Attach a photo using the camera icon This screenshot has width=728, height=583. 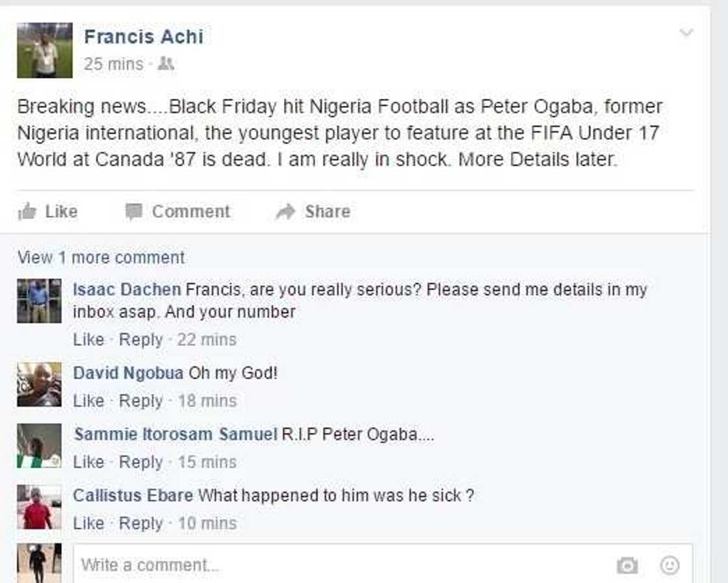(627, 566)
